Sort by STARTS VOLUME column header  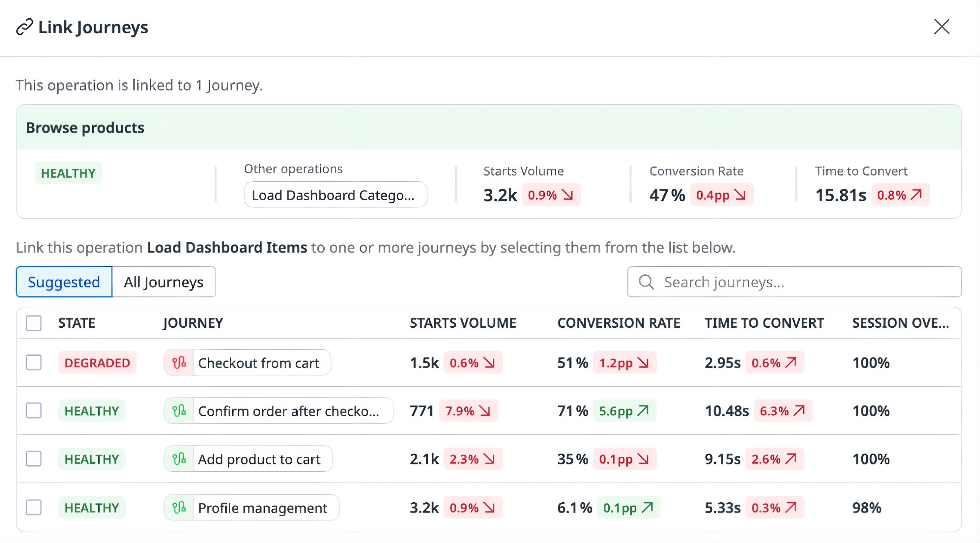463,323
